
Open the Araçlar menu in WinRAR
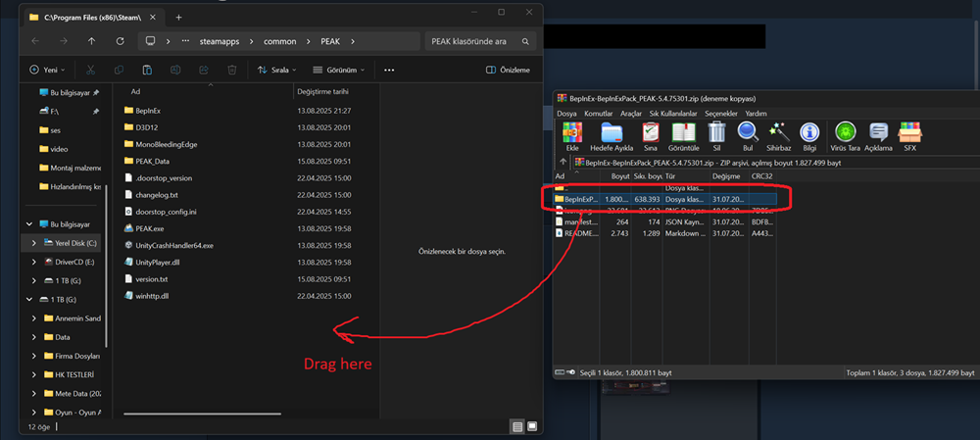tap(631, 114)
